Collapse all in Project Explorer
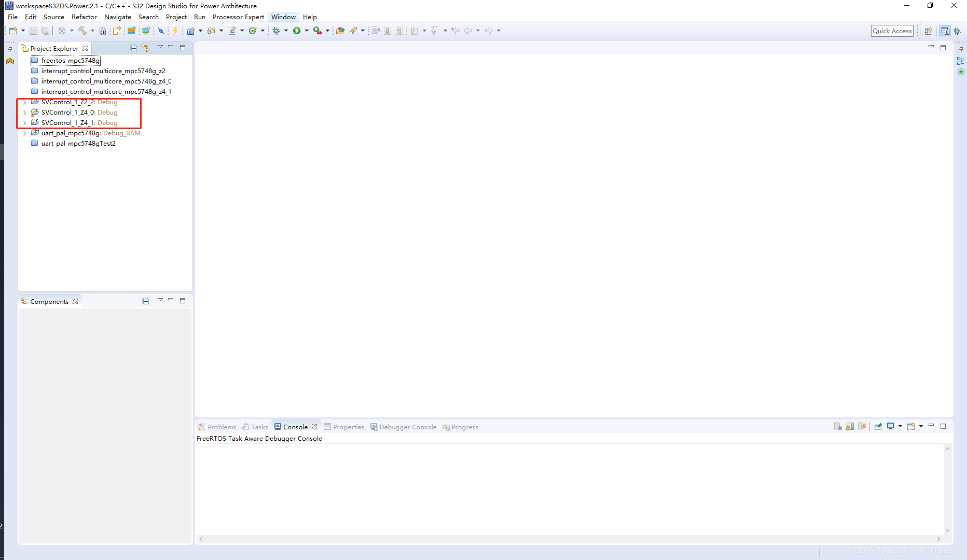Image resolution: width=967 pixels, height=560 pixels. 133,48
